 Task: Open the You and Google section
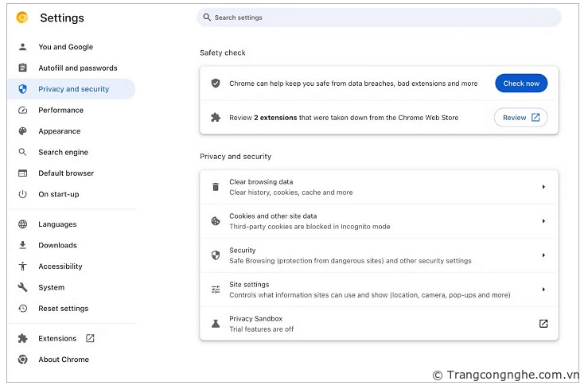tap(65, 47)
